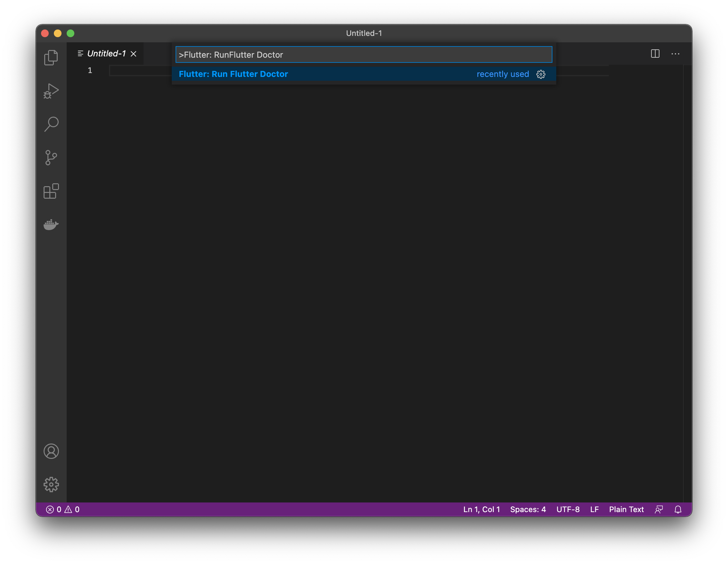This screenshot has width=728, height=564.
Task: Open the Search view
Action: 51,124
